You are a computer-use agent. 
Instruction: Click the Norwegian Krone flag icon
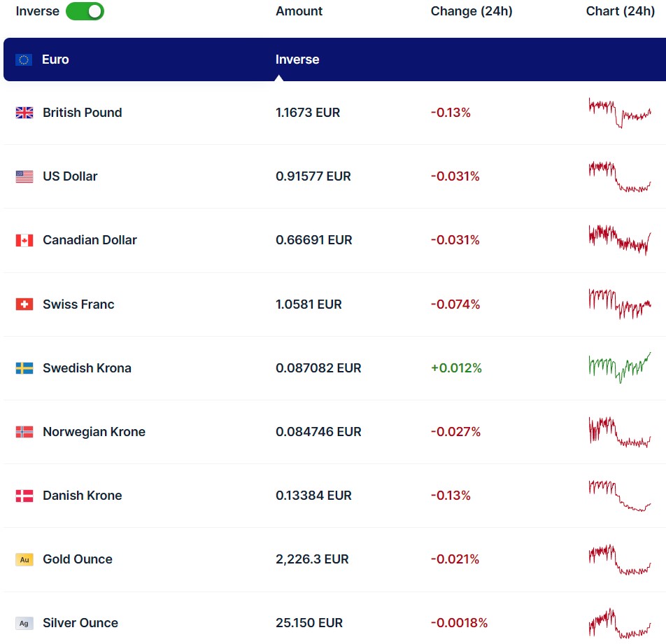tap(24, 432)
